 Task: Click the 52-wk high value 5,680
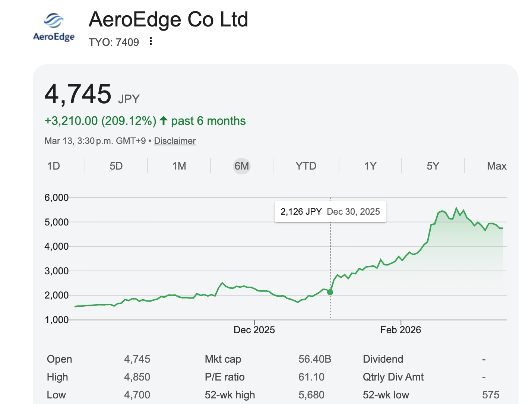click(311, 395)
